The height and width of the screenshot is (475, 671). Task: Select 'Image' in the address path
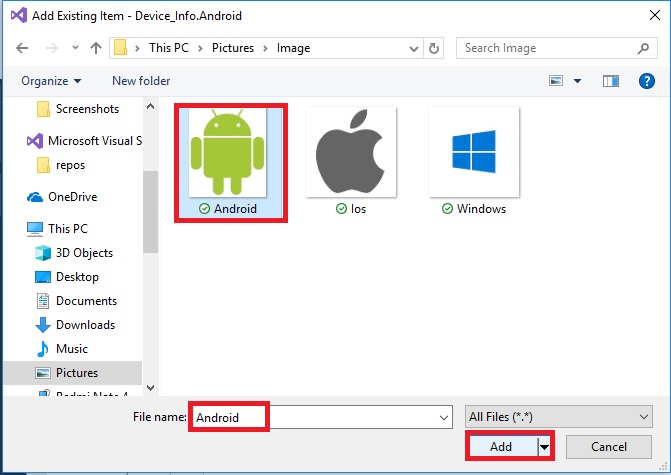(x=293, y=48)
